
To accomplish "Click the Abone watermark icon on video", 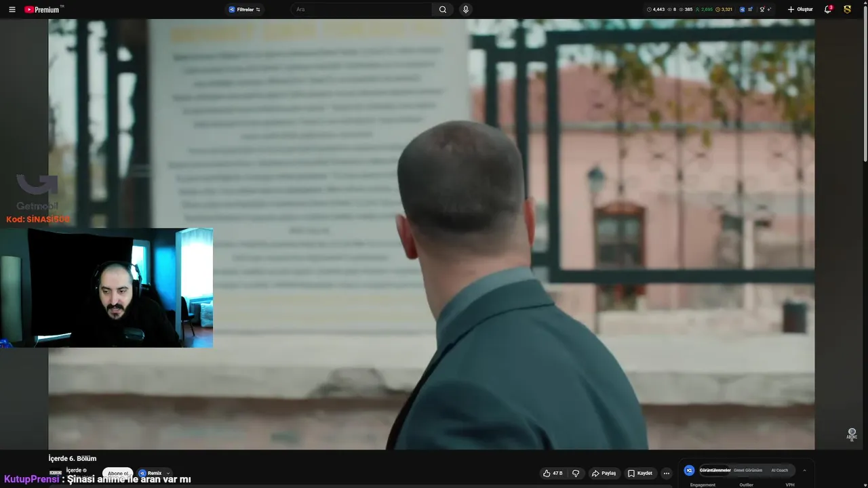I will (x=852, y=434).
